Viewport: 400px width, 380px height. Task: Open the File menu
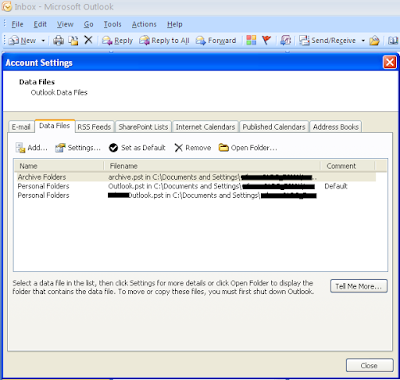(17, 24)
